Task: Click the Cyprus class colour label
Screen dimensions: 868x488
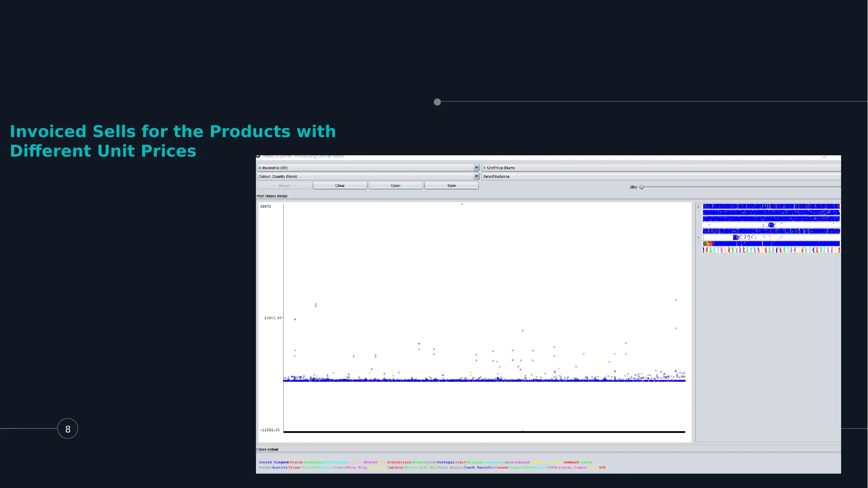Action: pyautogui.click(x=586, y=462)
